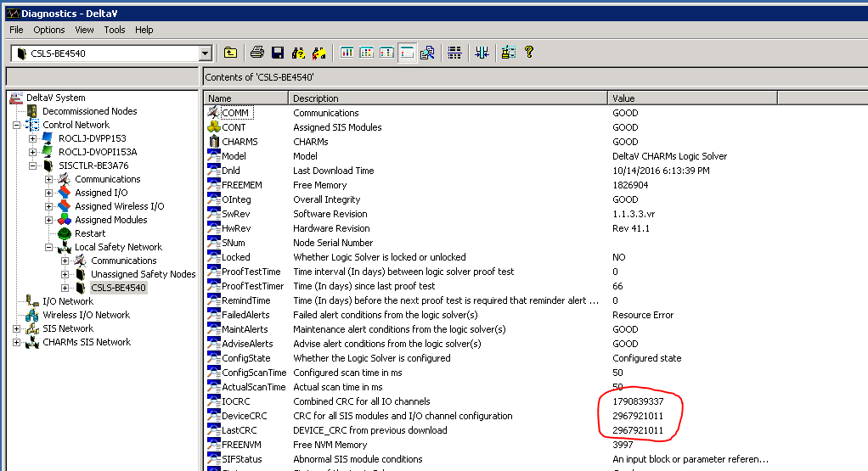The width and height of the screenshot is (868, 471).
Task: Select the DeviceCRC parameter name
Action: [x=244, y=416]
